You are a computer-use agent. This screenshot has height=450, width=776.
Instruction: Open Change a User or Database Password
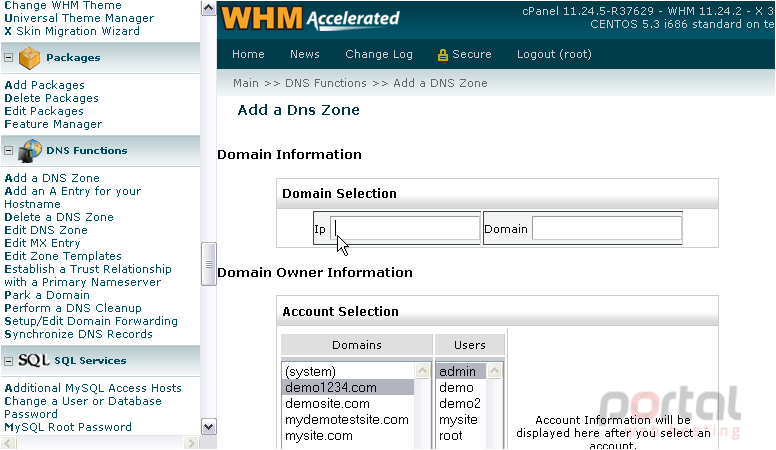tap(83, 407)
